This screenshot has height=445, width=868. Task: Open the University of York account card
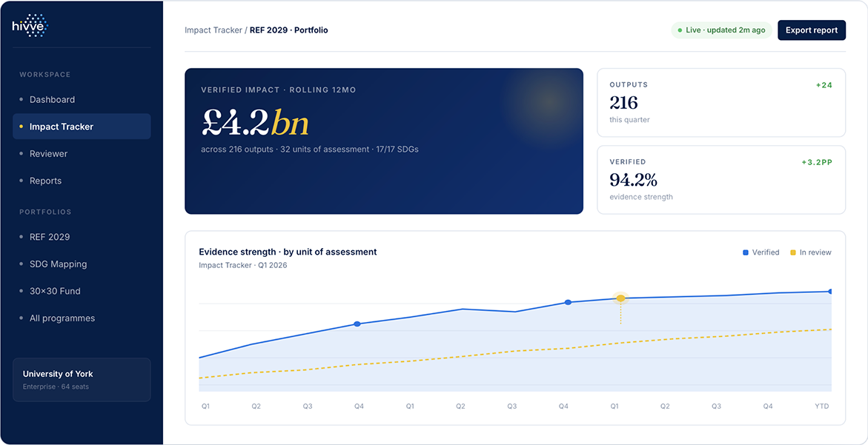pos(82,380)
